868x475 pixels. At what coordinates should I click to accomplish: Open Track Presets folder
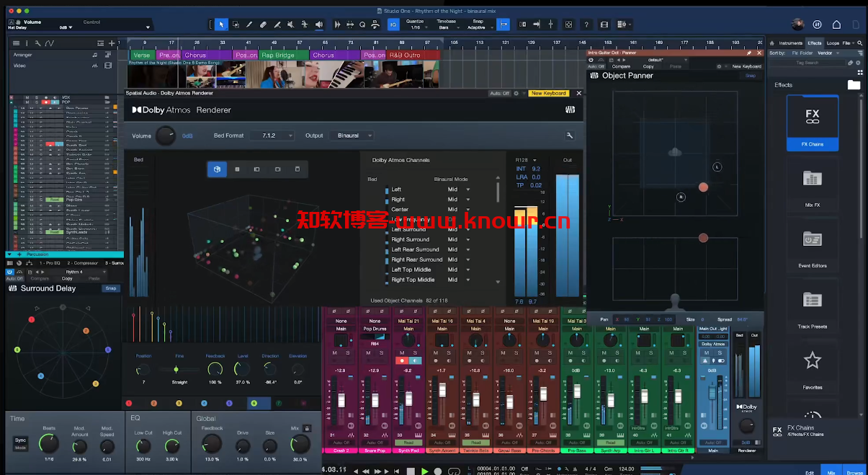813,306
